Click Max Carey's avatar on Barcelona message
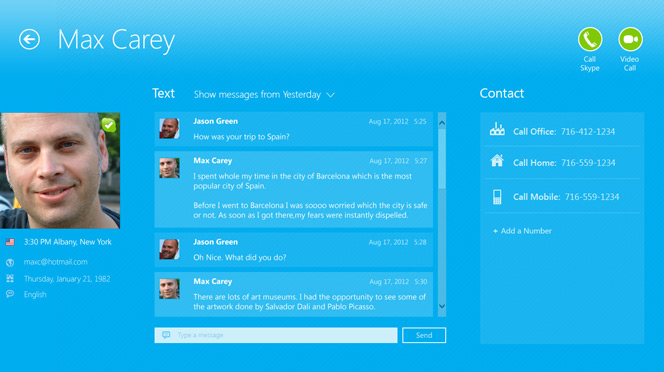The image size is (664, 372). [169, 168]
